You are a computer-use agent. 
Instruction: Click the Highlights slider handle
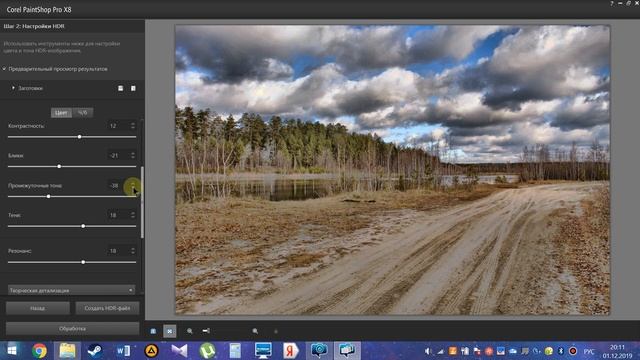click(59, 167)
